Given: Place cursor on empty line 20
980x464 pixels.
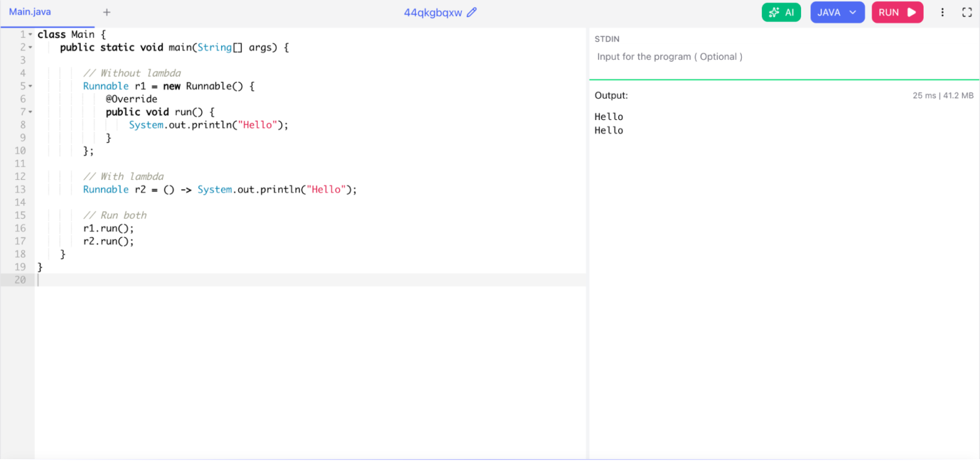Looking at the screenshot, I should pyautogui.click(x=311, y=280).
